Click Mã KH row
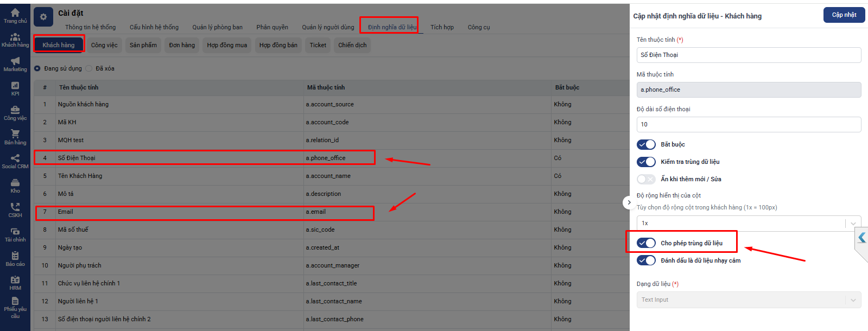Viewport: 868px width, 331px height. [x=332, y=122]
